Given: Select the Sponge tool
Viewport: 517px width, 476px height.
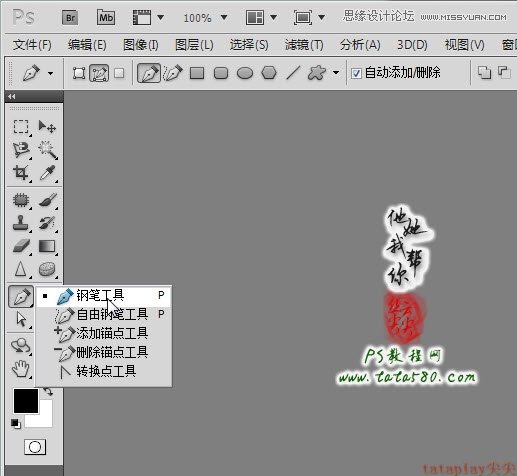Looking at the screenshot, I should point(47,269).
